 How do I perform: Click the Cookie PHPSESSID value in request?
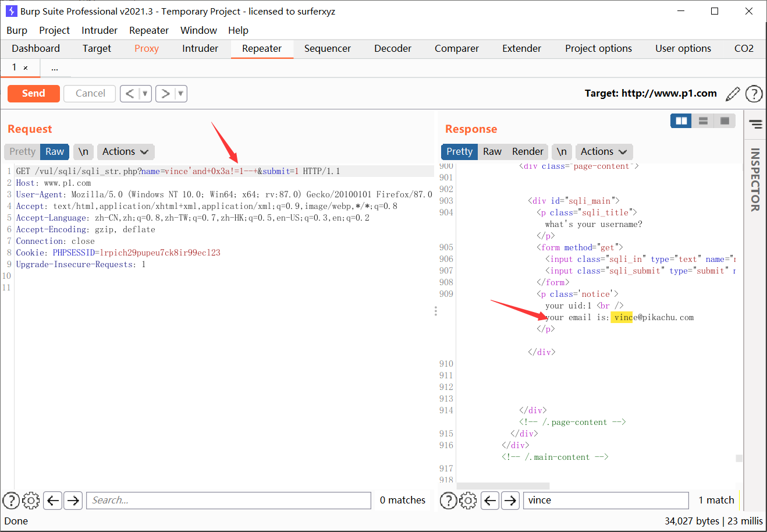click(159, 253)
